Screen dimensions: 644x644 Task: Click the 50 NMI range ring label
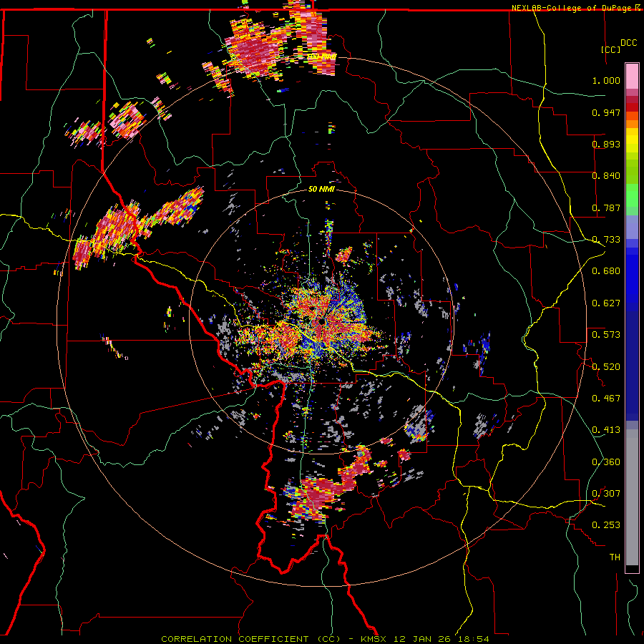321,189
